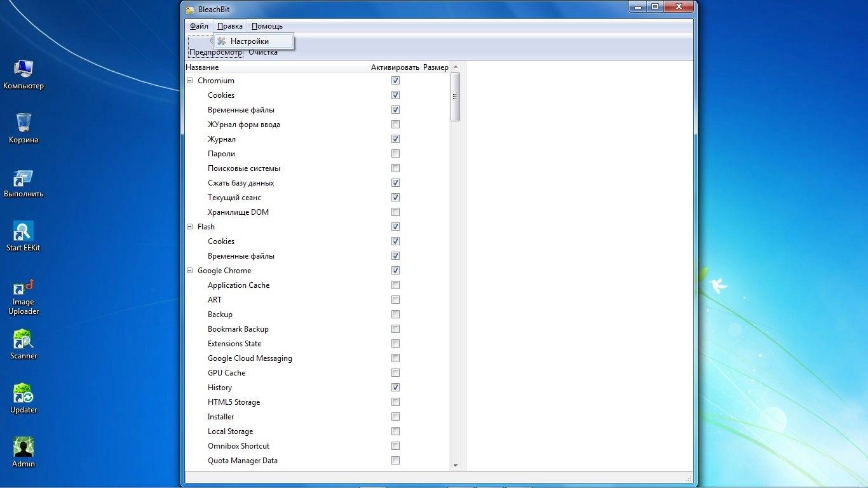Viewport: 868px width, 488px height.
Task: Enable Bookmark Backup checkbox
Action: 395,329
